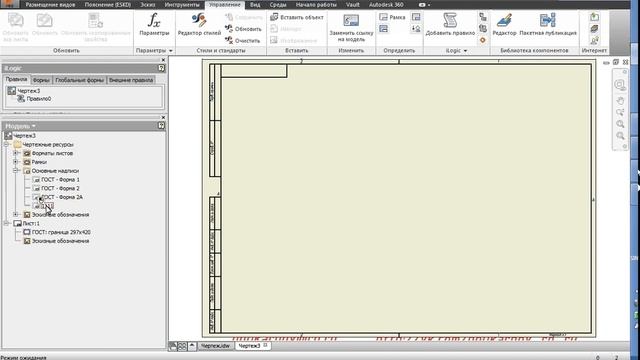The width and height of the screenshot is (640, 360).
Task: Switch to Пояснение (ESKD) ribbon tab
Action: pos(108,5)
